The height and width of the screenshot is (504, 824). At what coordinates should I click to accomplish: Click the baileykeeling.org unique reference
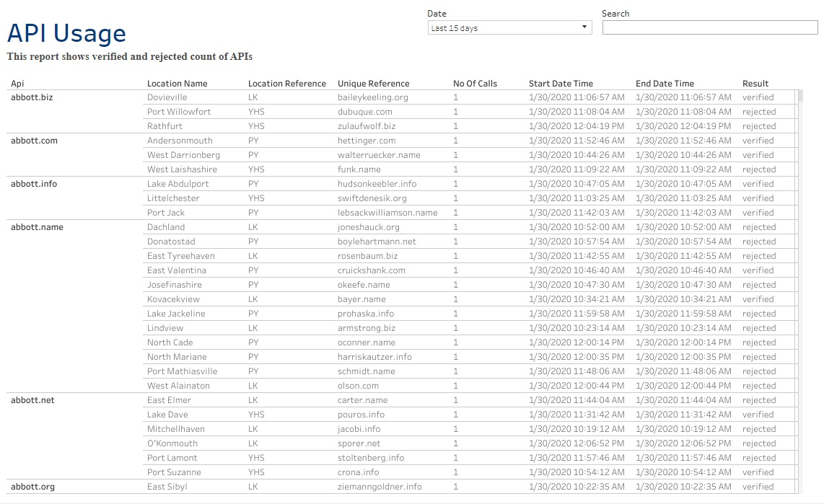point(372,97)
